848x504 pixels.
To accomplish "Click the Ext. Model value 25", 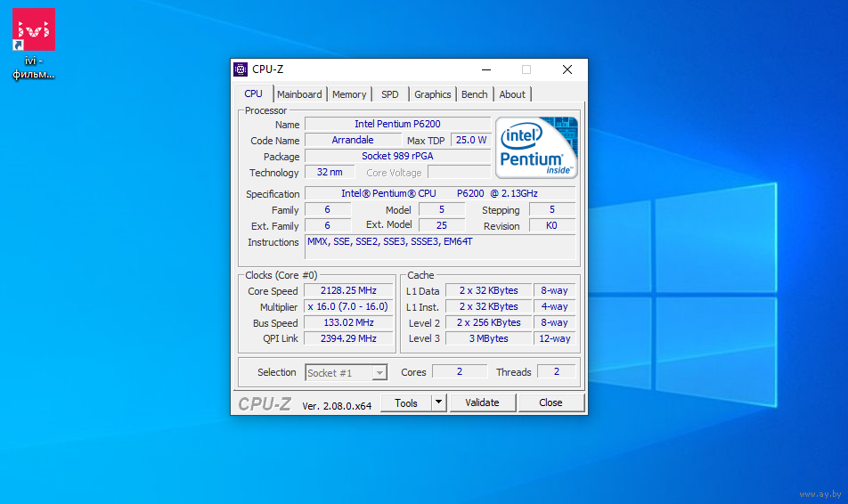I will pos(442,225).
